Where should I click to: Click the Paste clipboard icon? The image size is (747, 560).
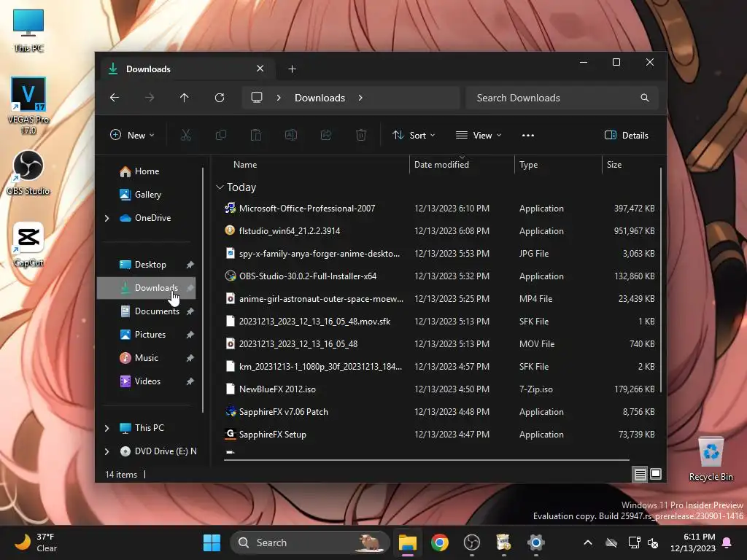click(x=256, y=135)
